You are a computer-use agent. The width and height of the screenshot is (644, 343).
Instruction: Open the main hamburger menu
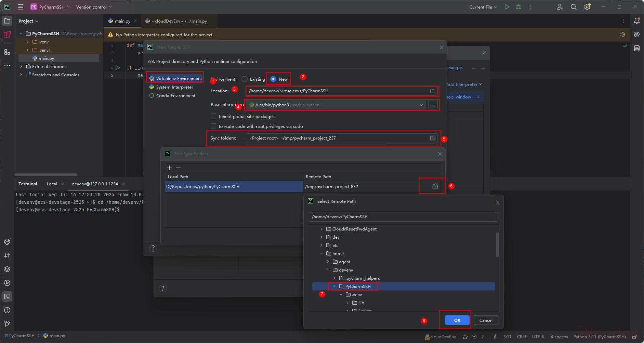[x=21, y=7]
